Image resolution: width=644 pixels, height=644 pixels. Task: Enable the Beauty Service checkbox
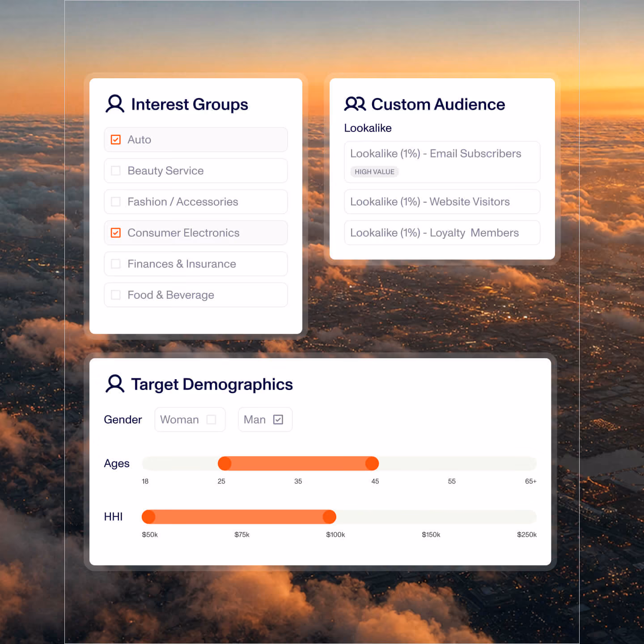(x=115, y=171)
